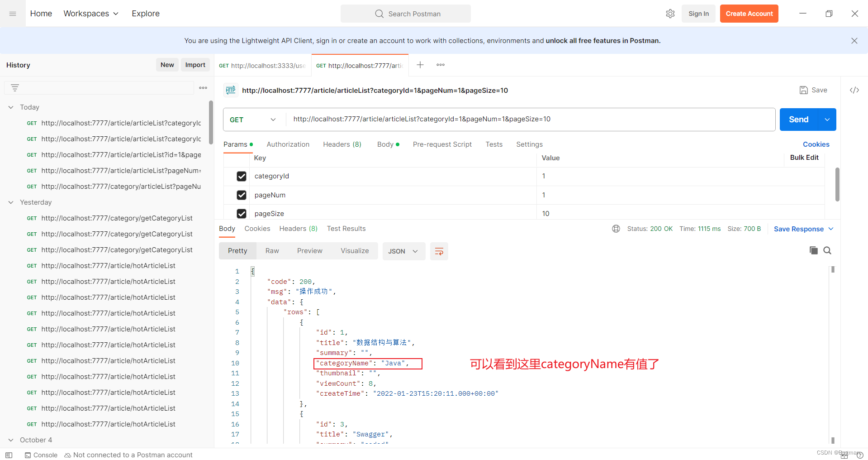Viewport: 868px width, 460px height.
Task: Uncheck the pageNum parameter
Action: (x=242, y=195)
